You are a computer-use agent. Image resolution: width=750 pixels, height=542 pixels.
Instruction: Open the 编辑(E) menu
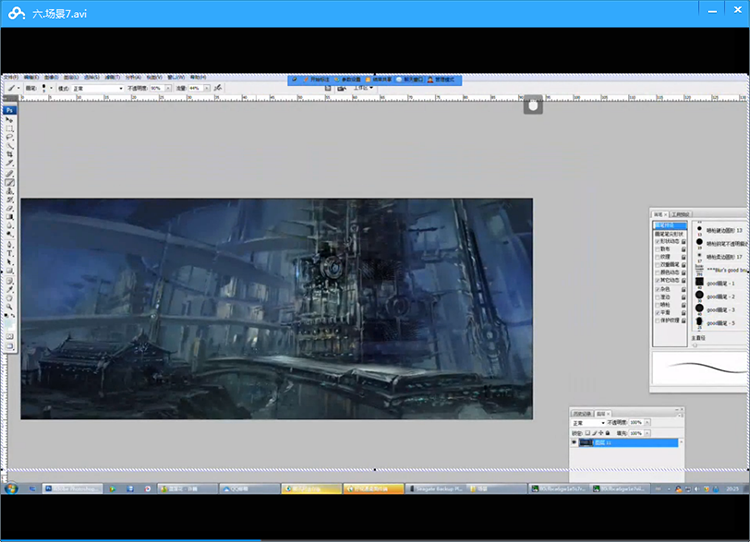coord(31,77)
